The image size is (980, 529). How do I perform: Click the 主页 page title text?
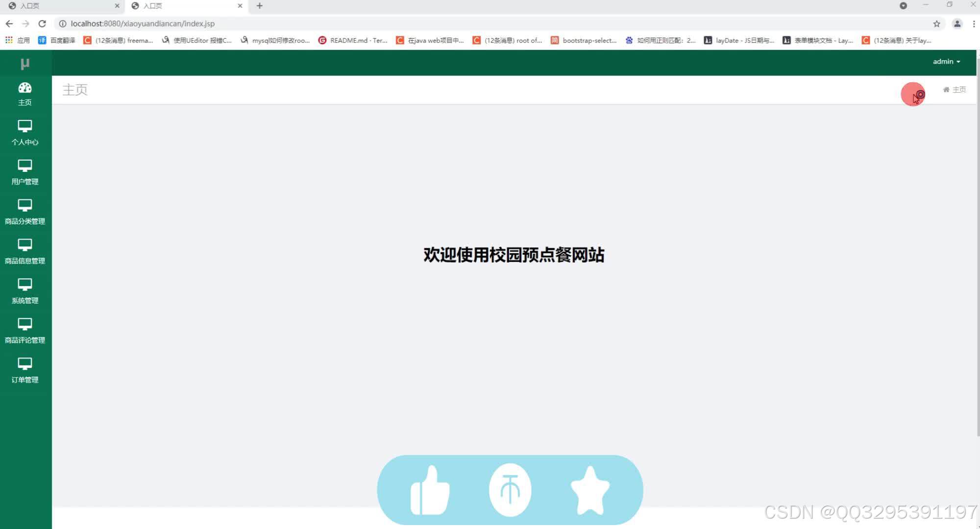(x=75, y=90)
